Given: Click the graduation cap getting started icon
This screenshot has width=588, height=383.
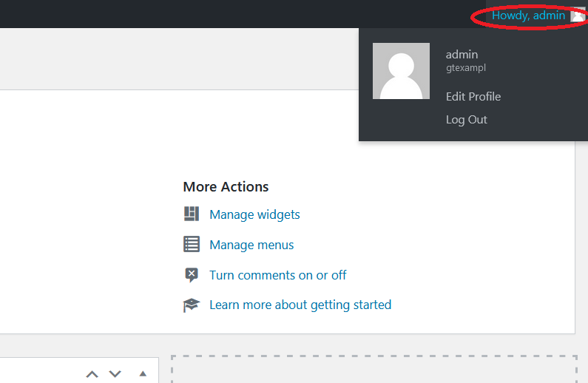Looking at the screenshot, I should coord(192,305).
